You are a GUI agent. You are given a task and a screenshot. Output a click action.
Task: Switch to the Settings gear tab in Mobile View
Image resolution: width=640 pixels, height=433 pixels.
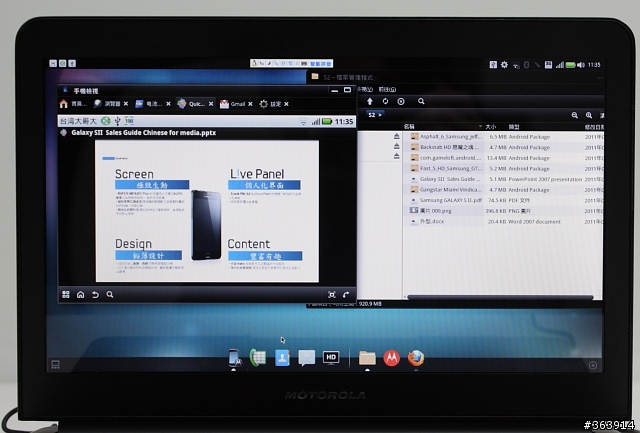pos(270,104)
